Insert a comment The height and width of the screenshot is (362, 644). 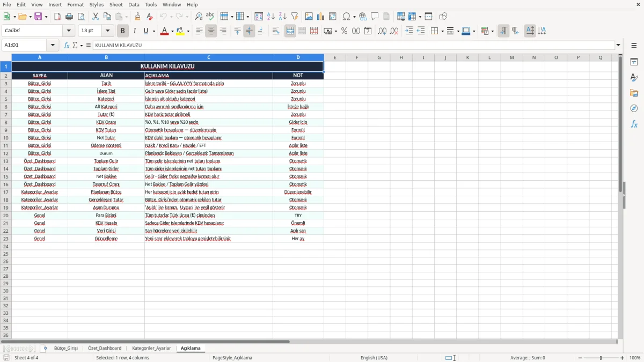pyautogui.click(x=375, y=17)
